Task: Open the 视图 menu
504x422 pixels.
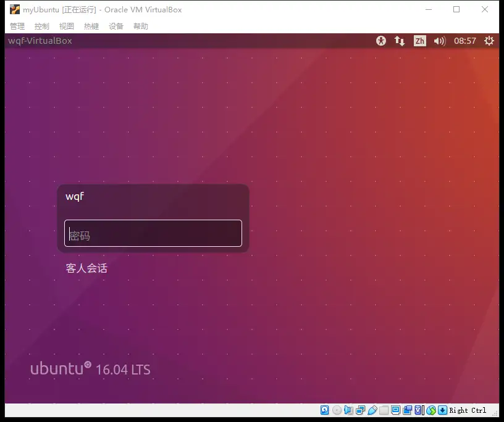Action: (67, 26)
